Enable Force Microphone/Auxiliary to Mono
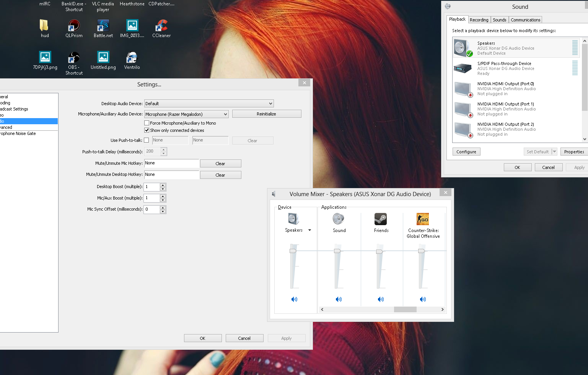 coord(147,123)
